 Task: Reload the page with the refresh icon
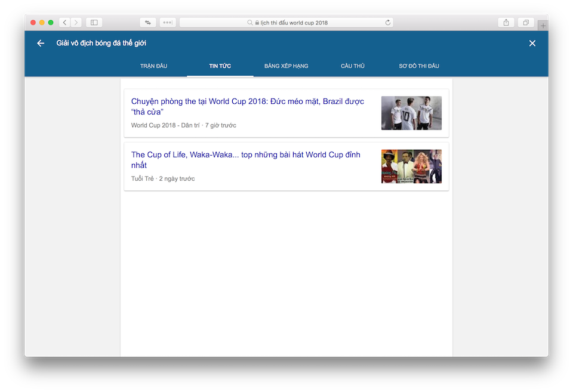388,23
